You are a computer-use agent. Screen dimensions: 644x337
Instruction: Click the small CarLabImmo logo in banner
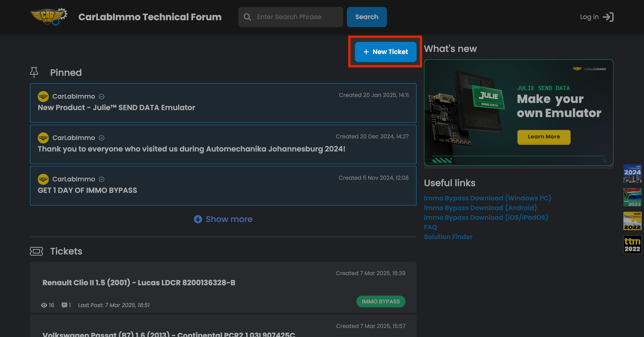(589, 69)
